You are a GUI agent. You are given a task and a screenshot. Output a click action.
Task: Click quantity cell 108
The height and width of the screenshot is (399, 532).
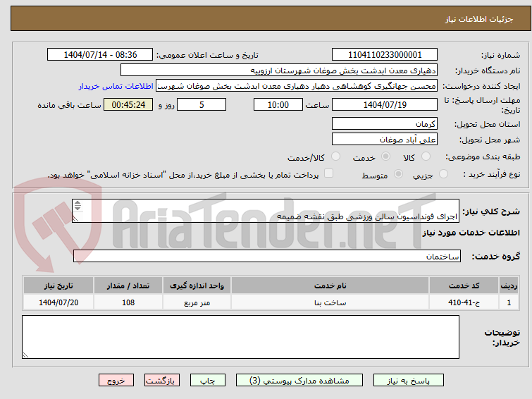click(x=128, y=302)
